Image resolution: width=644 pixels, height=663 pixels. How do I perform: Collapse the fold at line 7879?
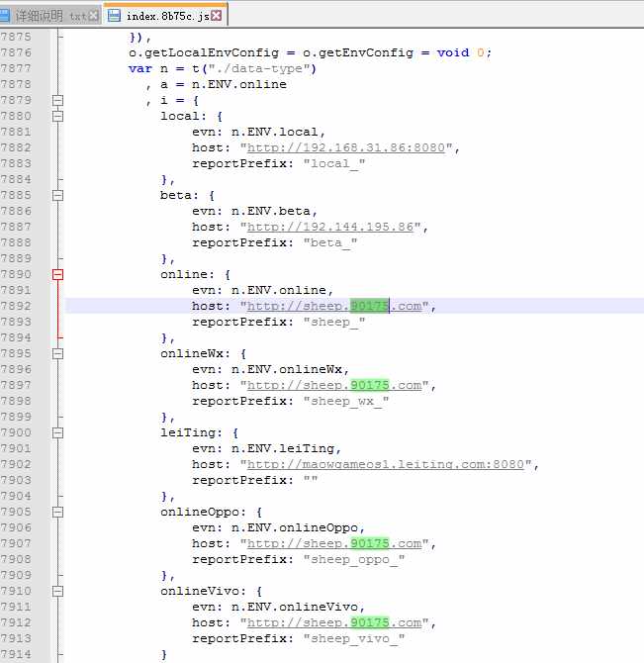57,100
